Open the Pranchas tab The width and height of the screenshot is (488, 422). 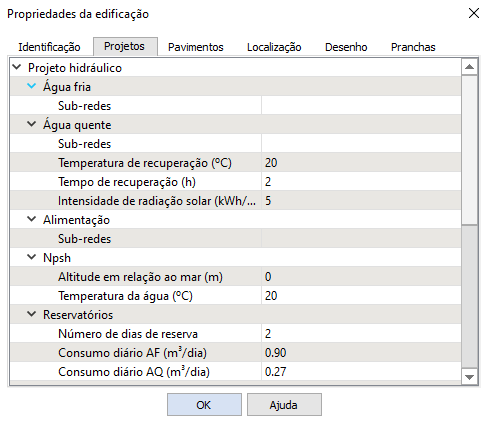(413, 47)
